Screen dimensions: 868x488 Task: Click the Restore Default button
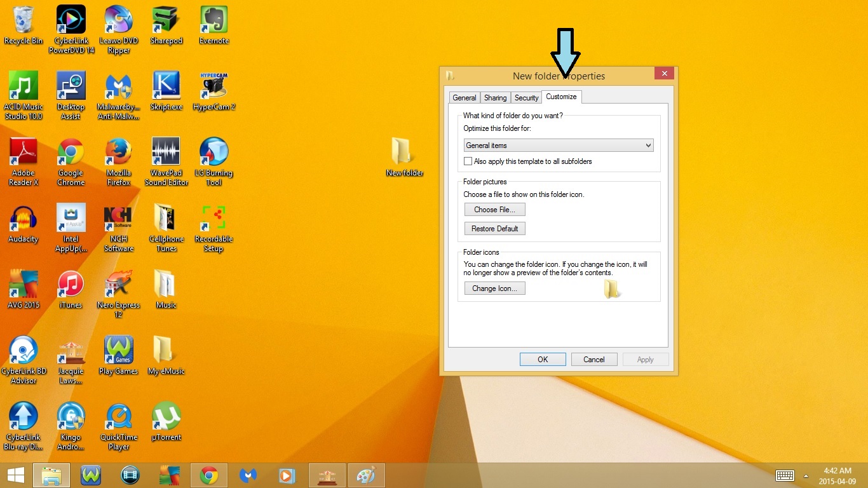pyautogui.click(x=495, y=229)
